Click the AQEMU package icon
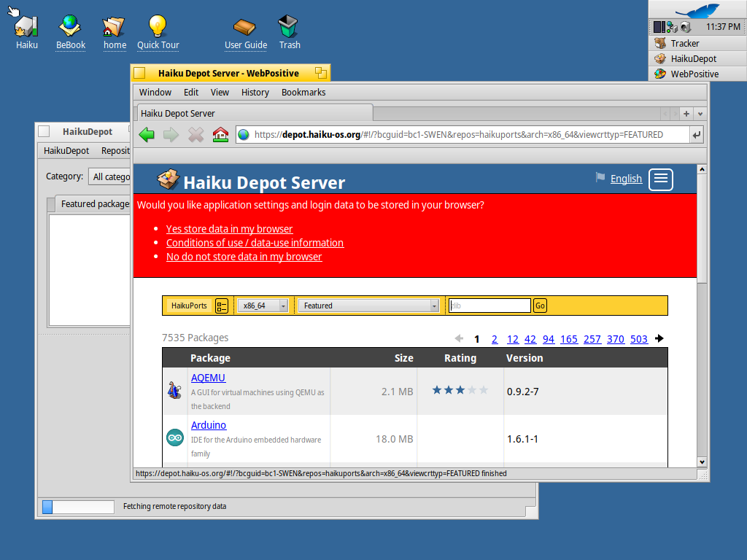Image resolution: width=747 pixels, height=560 pixels. [174, 391]
